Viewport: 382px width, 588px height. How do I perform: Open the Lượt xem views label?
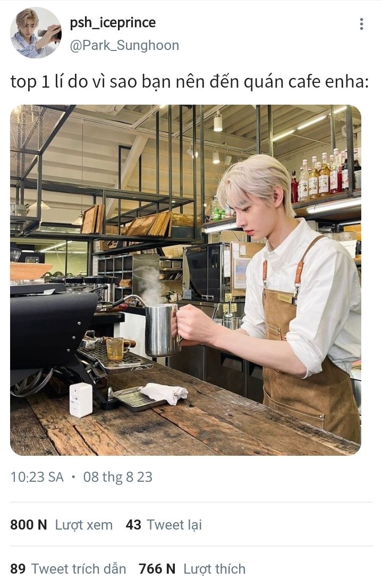point(84,525)
